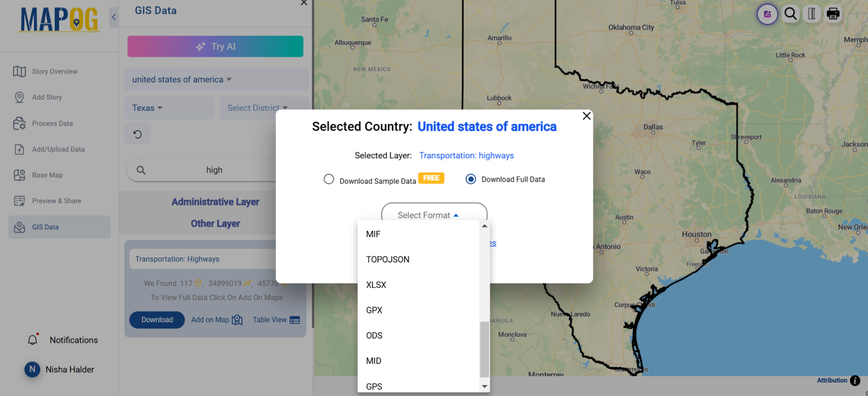Viewport: 868px width, 396px height.
Task: Click the undo arrow in GIS Data panel
Action: click(137, 134)
